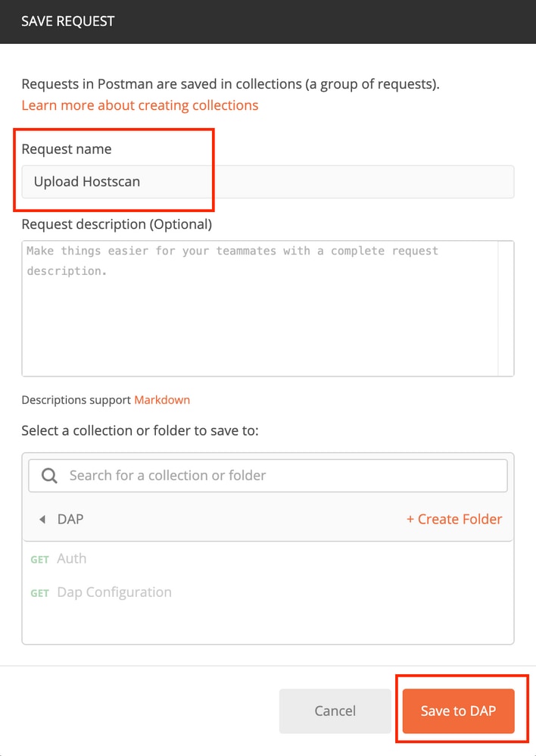The image size is (536, 756).
Task: Click the Save to DAP button
Action: pyautogui.click(x=458, y=711)
